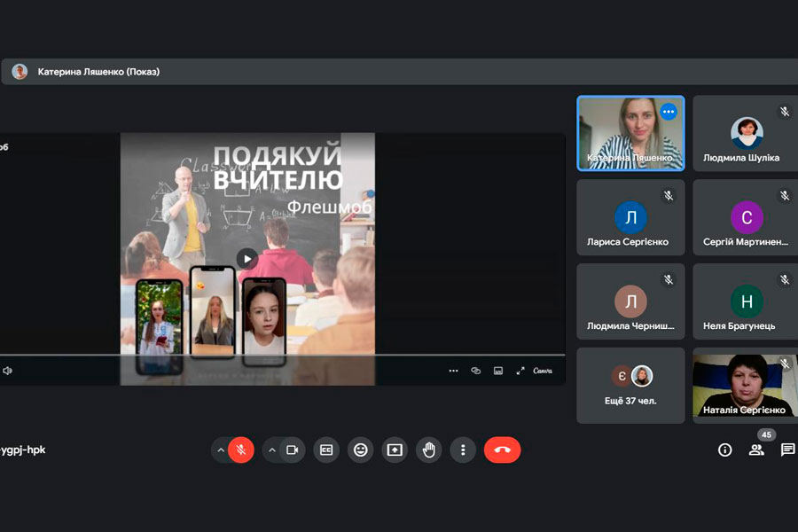Image resolution: width=798 pixels, height=532 pixels.
Task: Open the chat messages panel
Action: [x=787, y=450]
